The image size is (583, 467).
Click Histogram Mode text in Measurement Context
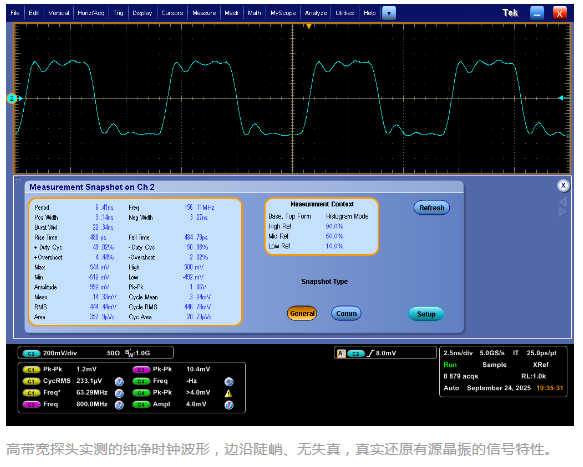point(347,216)
